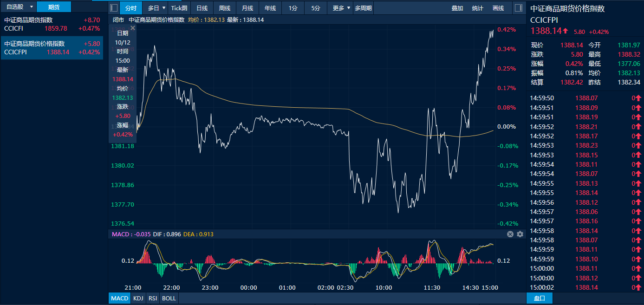644x305 pixels.
Task: Close the floating data tooltip
Action: (x=132, y=28)
